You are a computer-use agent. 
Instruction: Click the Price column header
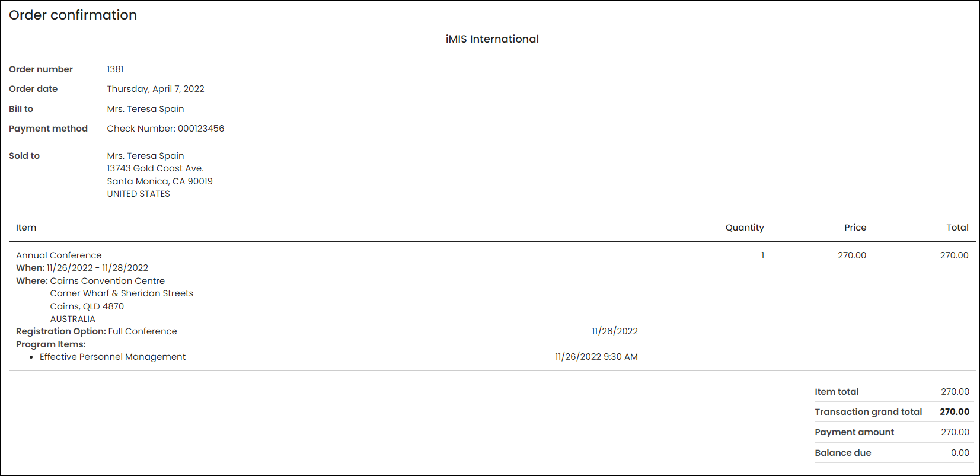point(855,228)
